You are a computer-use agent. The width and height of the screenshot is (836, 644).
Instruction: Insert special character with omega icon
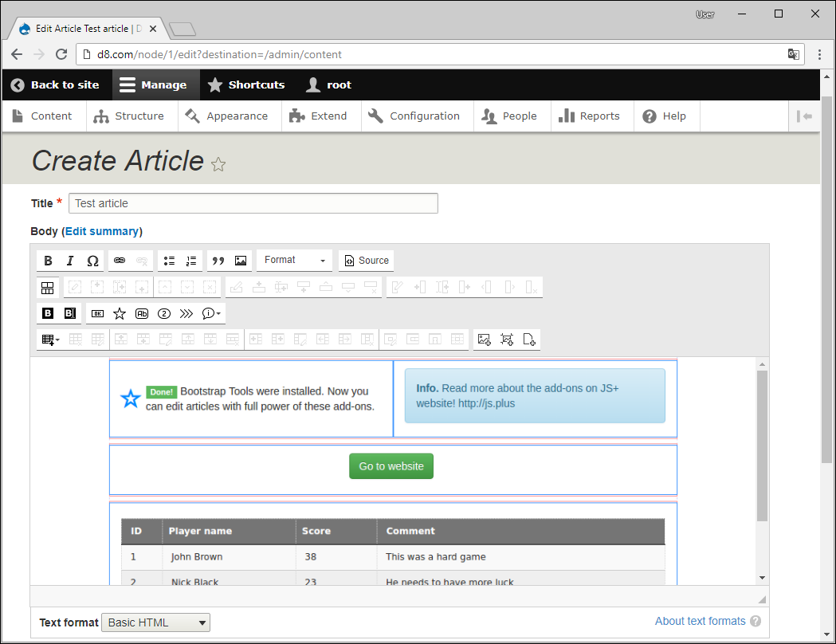[x=92, y=261]
